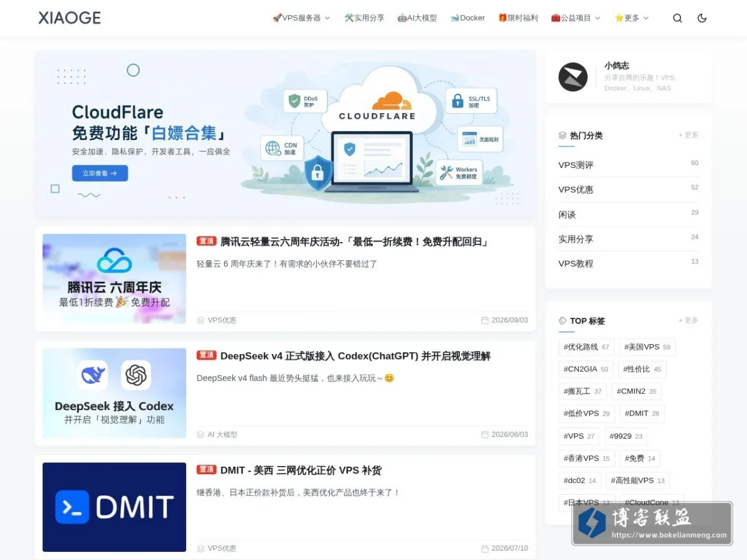Image resolution: width=747 pixels, height=560 pixels.
Task: Select the #VPS 27 tag
Action: [579, 436]
